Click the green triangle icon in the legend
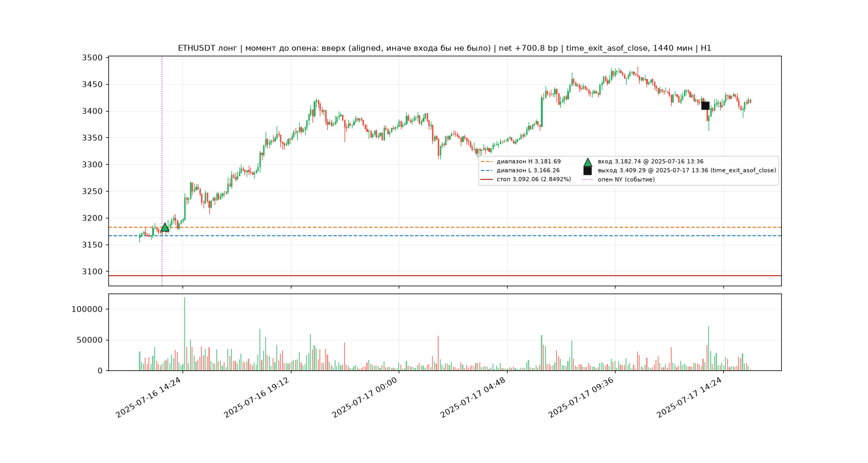Image resolution: width=868 pixels, height=463 pixels. pyautogui.click(x=588, y=162)
